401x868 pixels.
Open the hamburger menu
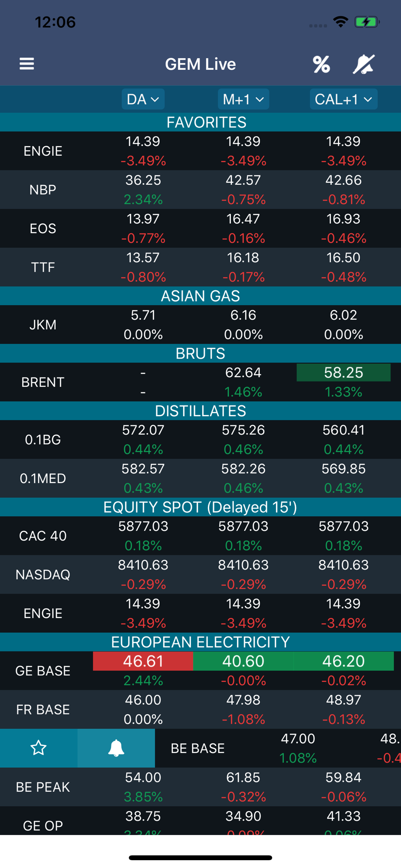coord(27,64)
